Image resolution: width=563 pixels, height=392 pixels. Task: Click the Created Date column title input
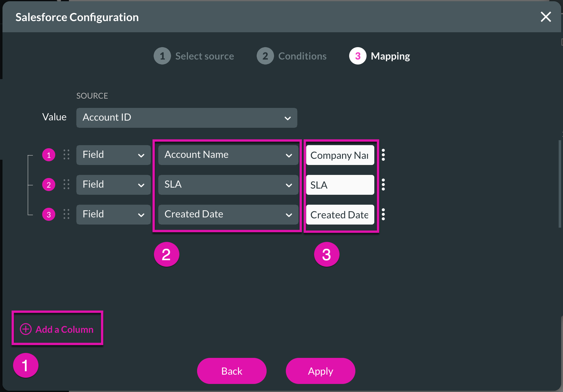tap(340, 215)
